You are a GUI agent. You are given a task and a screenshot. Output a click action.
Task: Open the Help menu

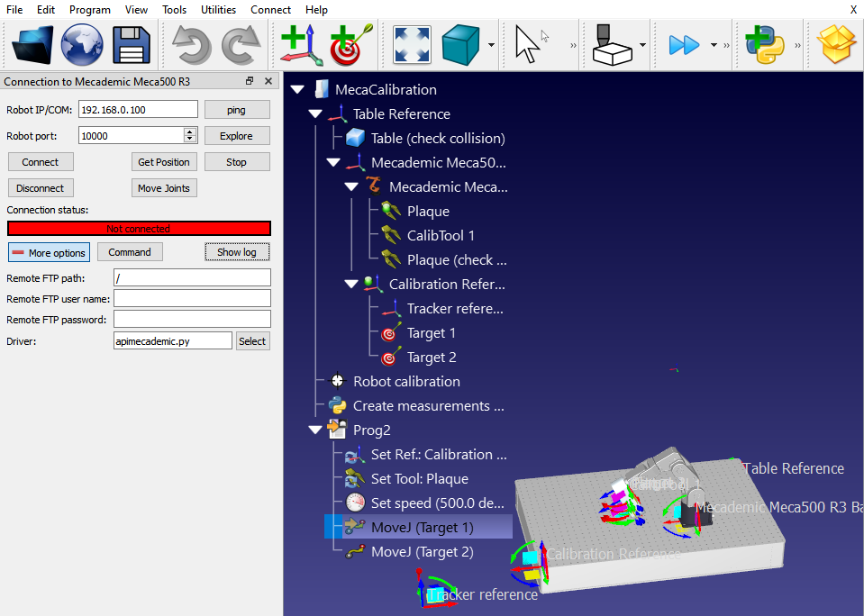(316, 10)
